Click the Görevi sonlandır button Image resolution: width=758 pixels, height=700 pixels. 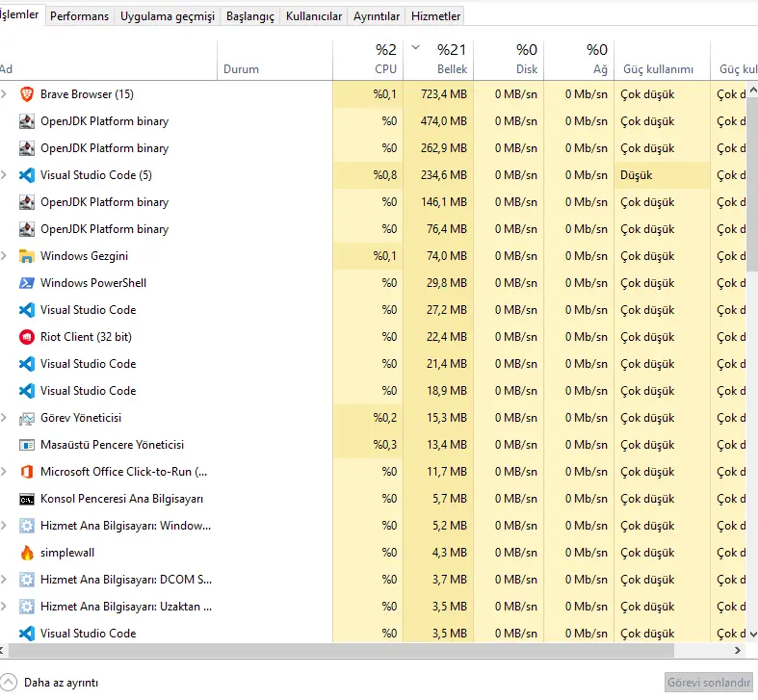(709, 683)
